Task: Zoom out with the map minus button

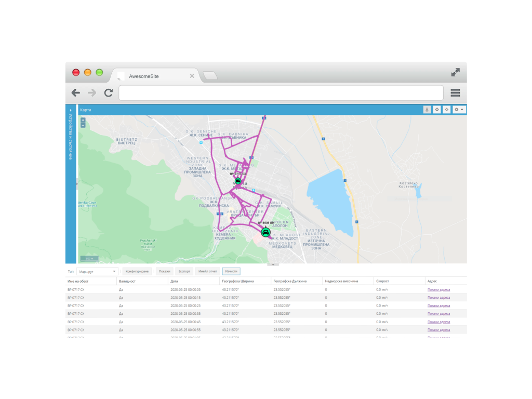Action: pyautogui.click(x=83, y=125)
